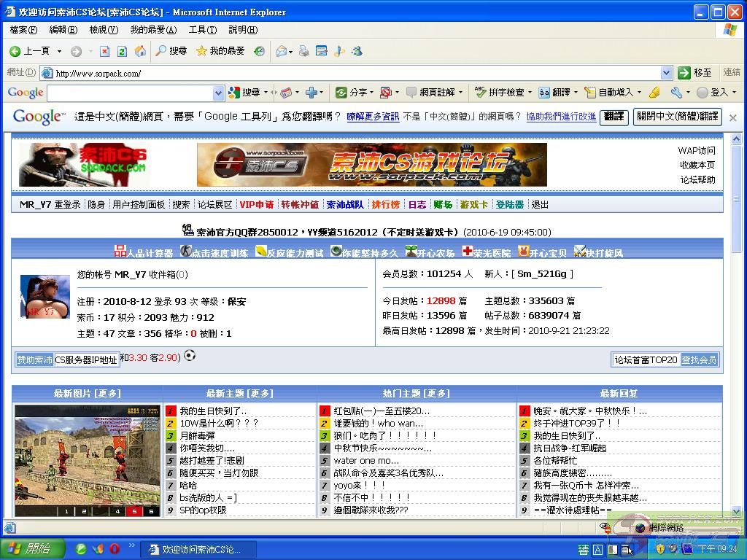The height and width of the screenshot is (560, 747).
Task: Click the Refresh page icon
Action: (122, 51)
